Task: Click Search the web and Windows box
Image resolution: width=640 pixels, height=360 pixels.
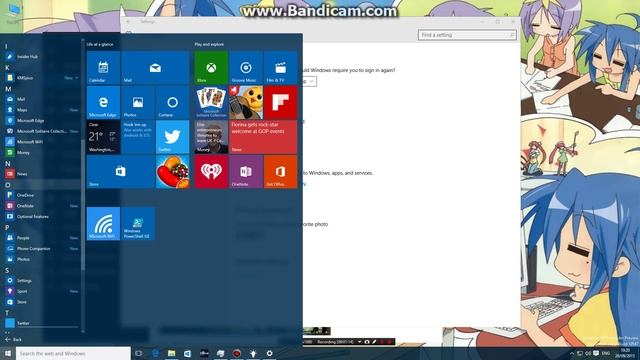Action: click(73, 353)
